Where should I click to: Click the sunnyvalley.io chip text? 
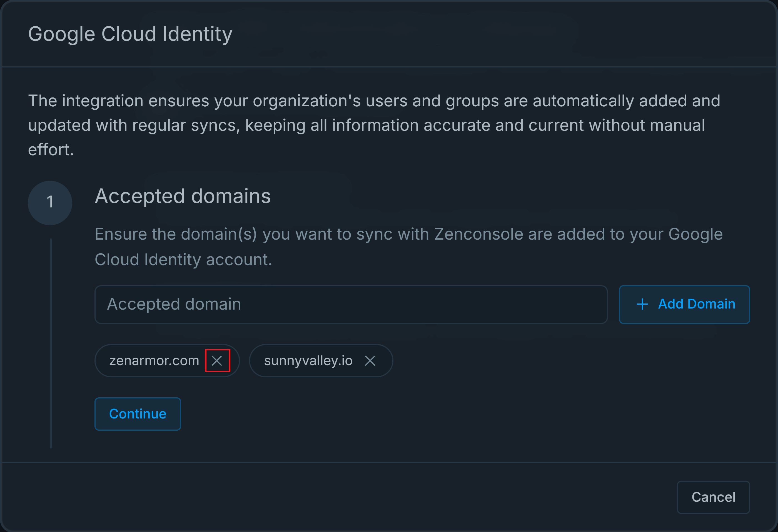(x=308, y=361)
